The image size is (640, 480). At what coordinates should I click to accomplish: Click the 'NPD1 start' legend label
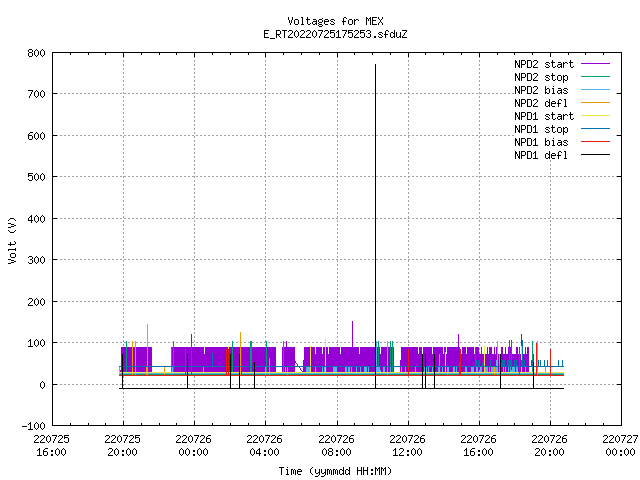pyautogui.click(x=544, y=116)
